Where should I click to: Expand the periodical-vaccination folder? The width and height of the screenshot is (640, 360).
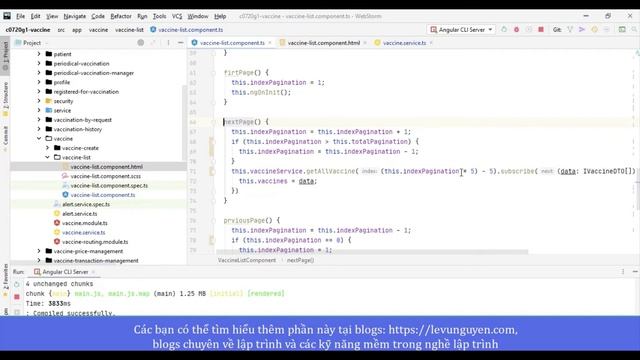pyautogui.click(x=39, y=63)
